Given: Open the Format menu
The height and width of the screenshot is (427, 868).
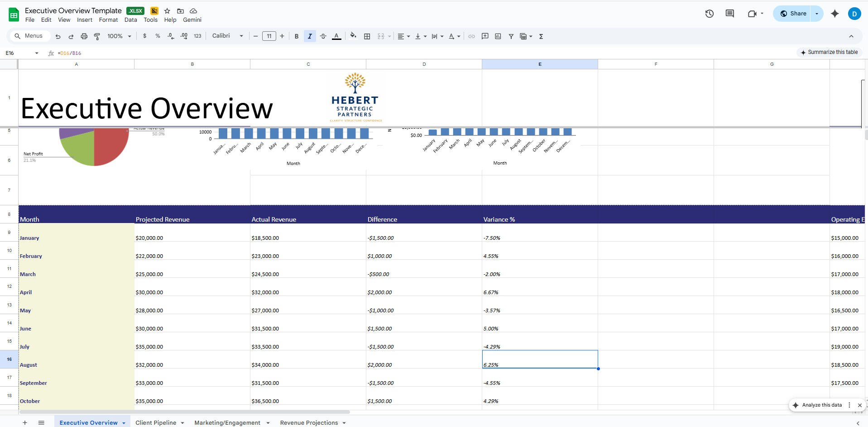Looking at the screenshot, I should [x=108, y=20].
